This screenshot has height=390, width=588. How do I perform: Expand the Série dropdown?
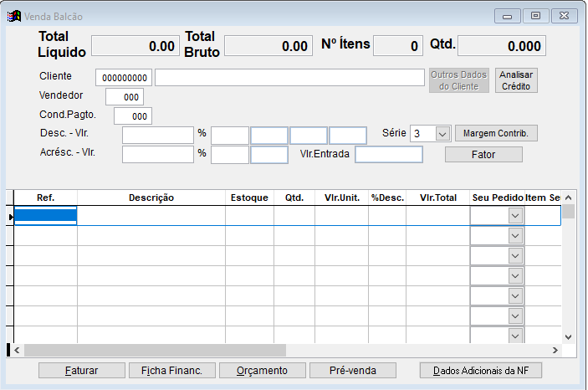[442, 134]
